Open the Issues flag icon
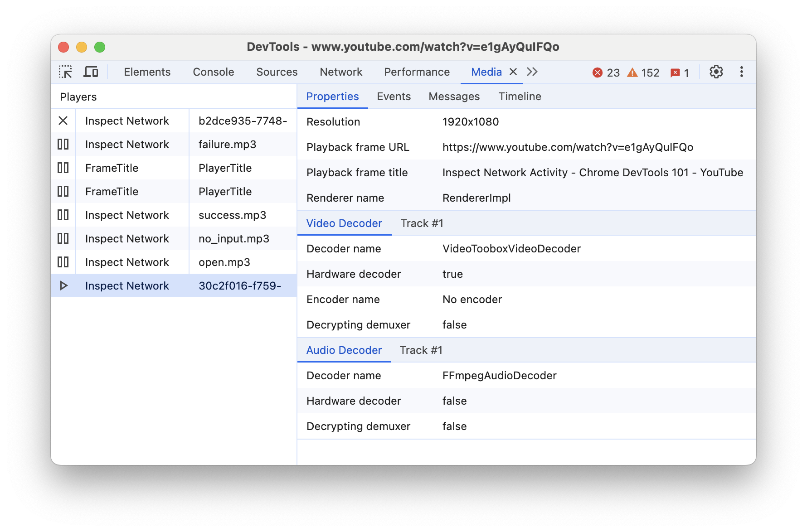The width and height of the screenshot is (807, 532). click(x=675, y=72)
